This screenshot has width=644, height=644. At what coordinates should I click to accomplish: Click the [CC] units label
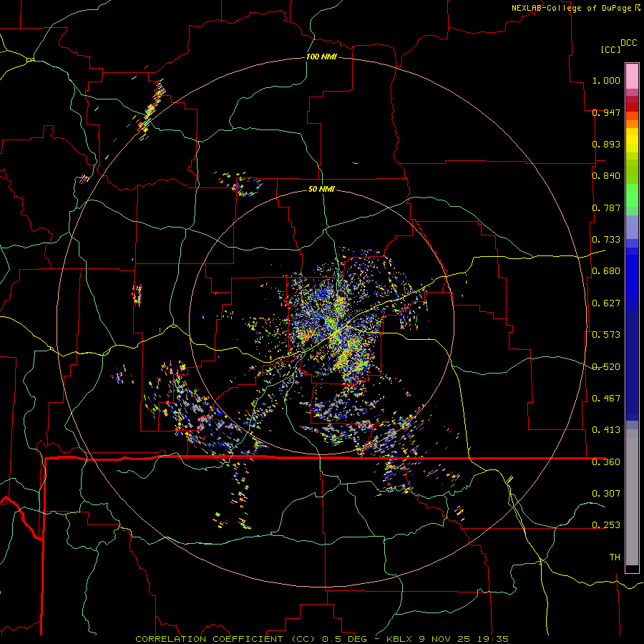click(x=610, y=49)
